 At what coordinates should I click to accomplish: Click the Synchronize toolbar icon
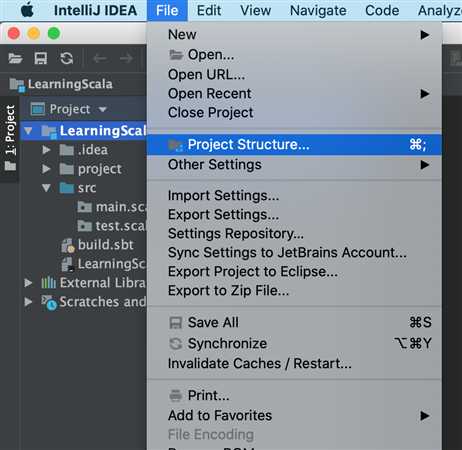67,59
